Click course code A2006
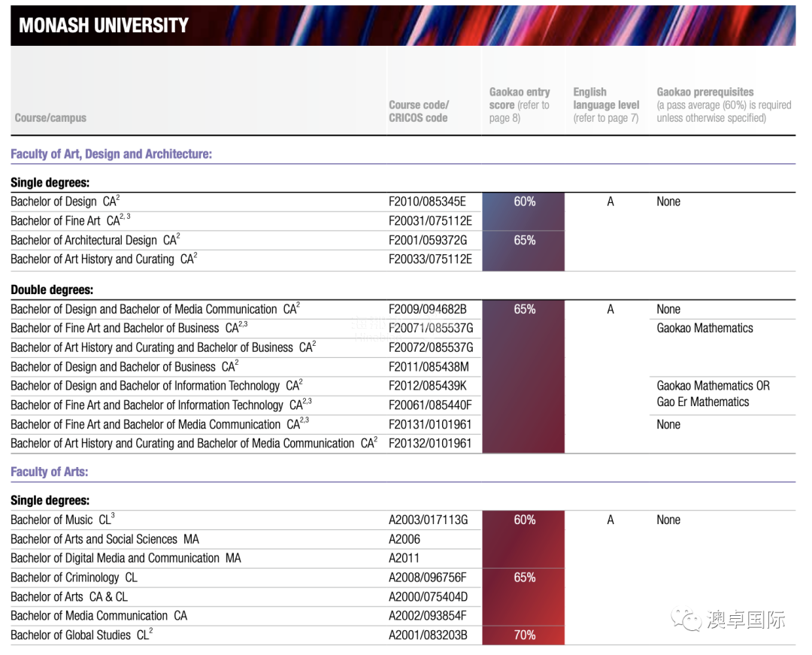This screenshot has height=655, width=812. [404, 539]
